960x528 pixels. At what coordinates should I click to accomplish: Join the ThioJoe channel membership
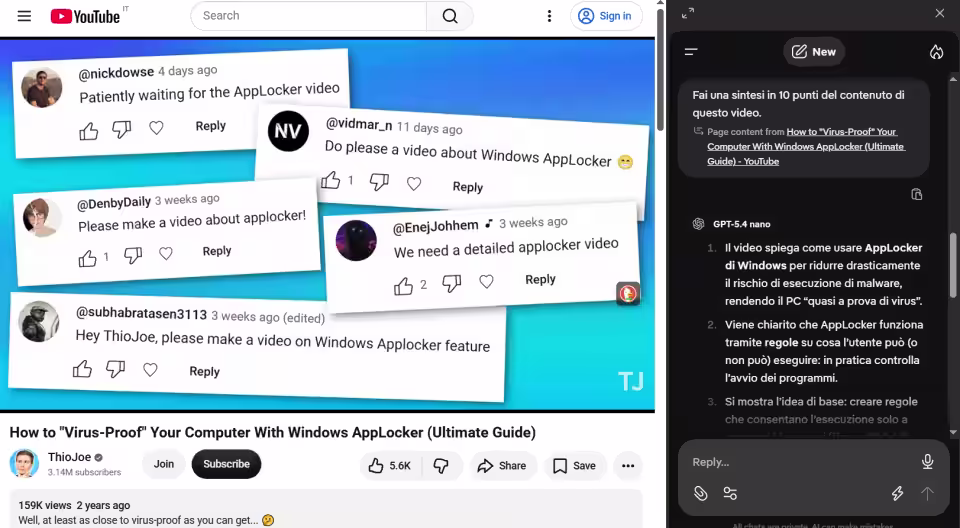point(163,464)
